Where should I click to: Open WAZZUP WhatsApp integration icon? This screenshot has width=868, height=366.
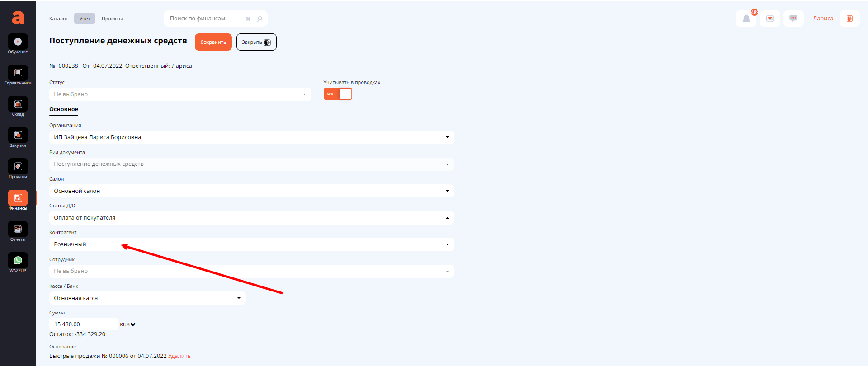click(x=18, y=261)
